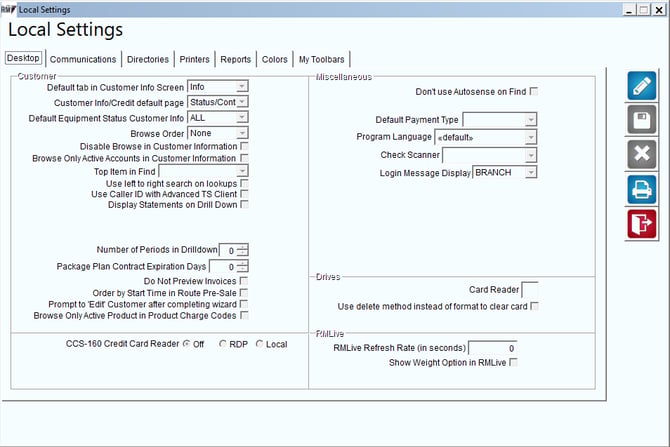Viewport: 670px width, 447px height.
Task: Check Prompt to Edit Customer after completing wizard
Action: pyautogui.click(x=244, y=304)
